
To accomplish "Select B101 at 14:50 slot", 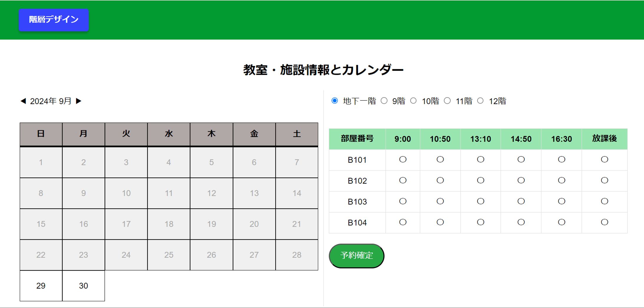I will click(521, 159).
